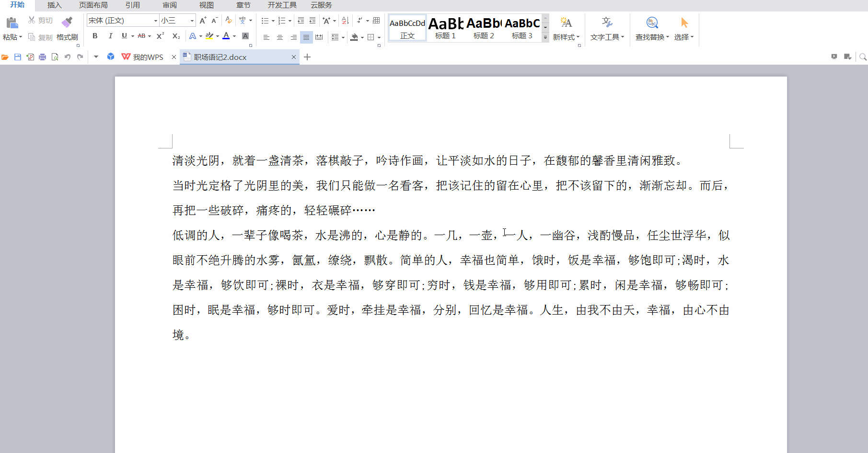Click the Superscript X² icon
The width and height of the screenshot is (868, 453).
161,36
